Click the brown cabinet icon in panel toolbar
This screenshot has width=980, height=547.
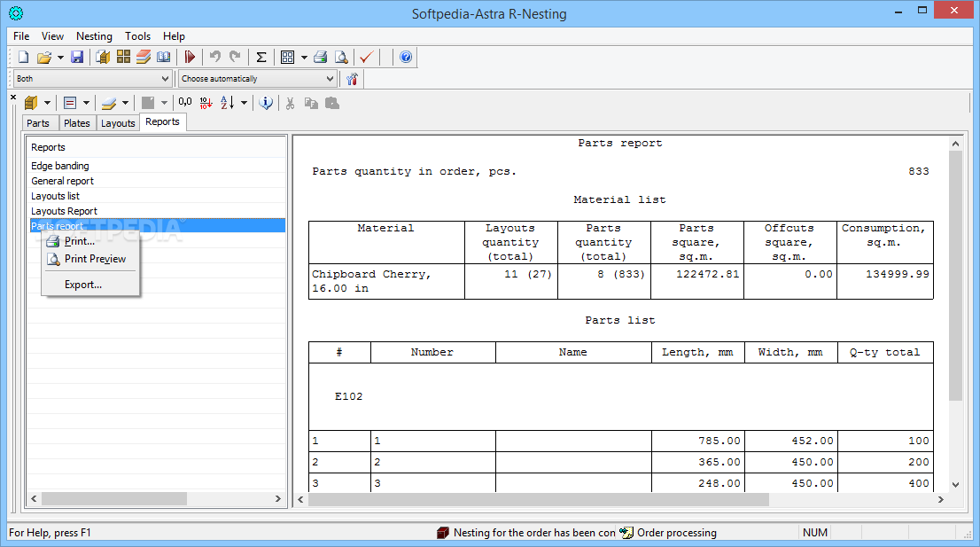pos(31,103)
